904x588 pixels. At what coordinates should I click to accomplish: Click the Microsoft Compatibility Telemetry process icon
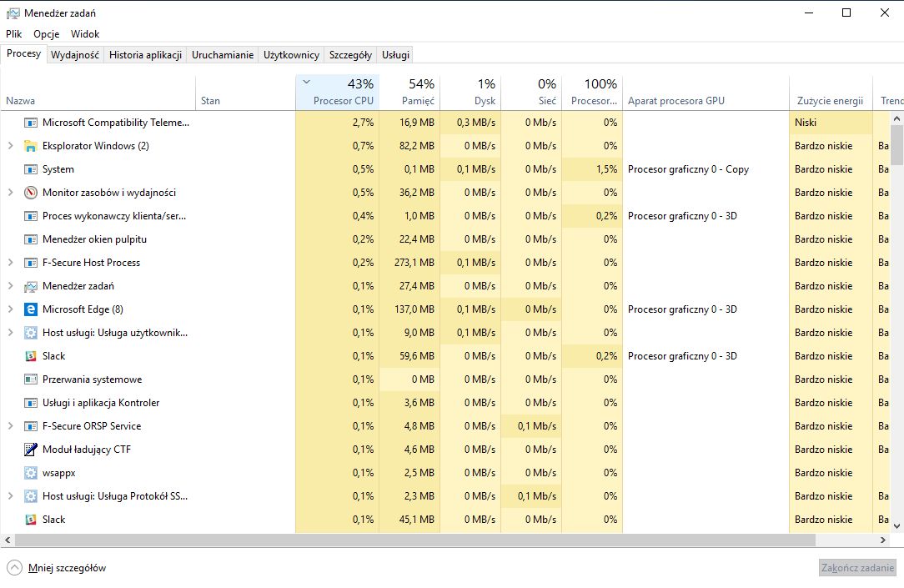pyautogui.click(x=31, y=123)
